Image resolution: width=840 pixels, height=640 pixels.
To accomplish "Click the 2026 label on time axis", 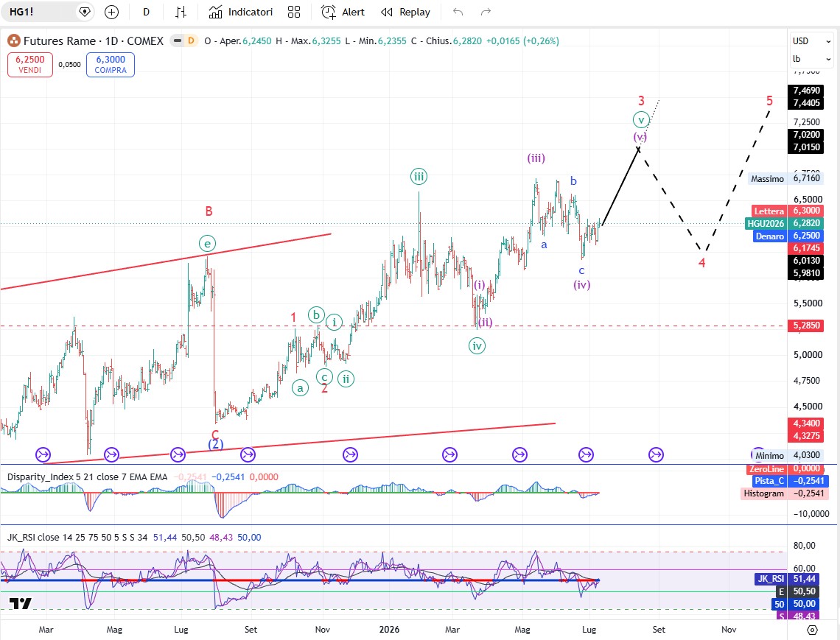I will [x=390, y=629].
